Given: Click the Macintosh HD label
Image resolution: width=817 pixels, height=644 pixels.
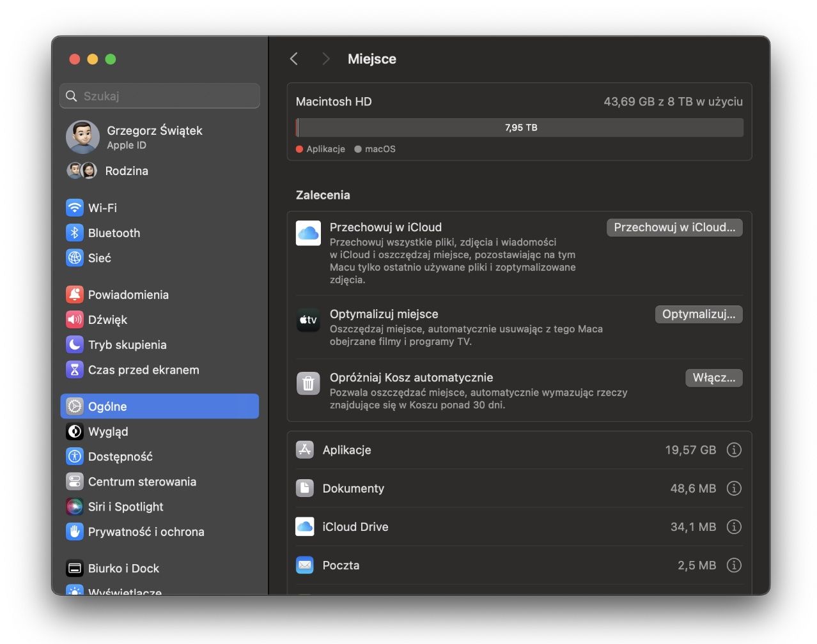Looking at the screenshot, I should click(x=334, y=102).
